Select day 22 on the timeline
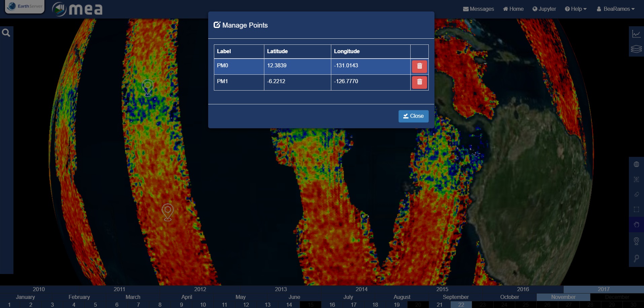 [x=461, y=305]
